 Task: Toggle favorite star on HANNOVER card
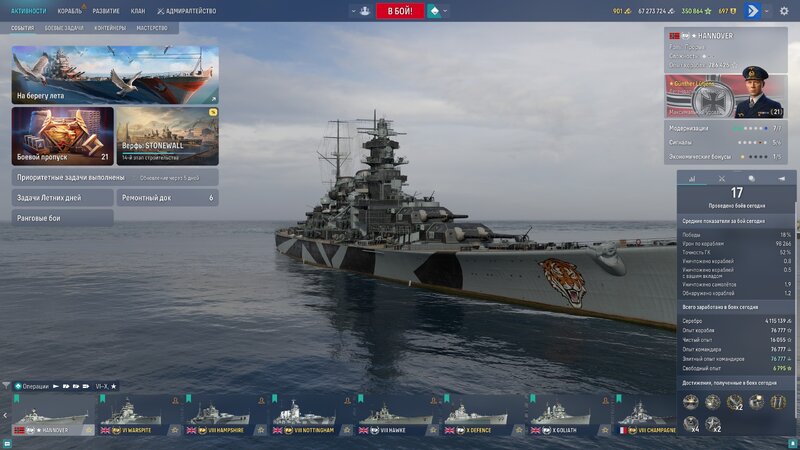click(x=89, y=430)
